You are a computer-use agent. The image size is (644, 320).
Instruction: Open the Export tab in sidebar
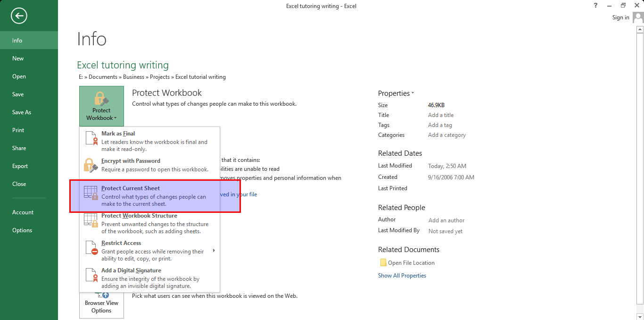pos(20,166)
